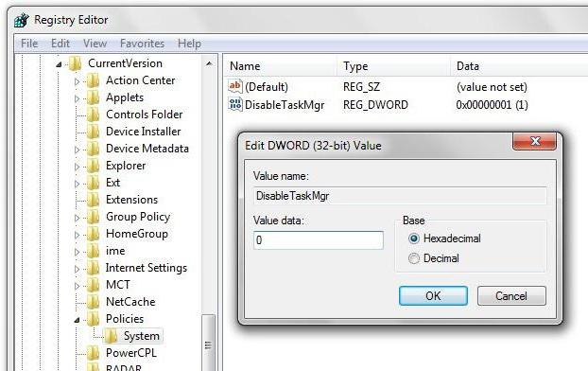Click the 0x00000001 (1) data cell
Screen dimensions: 588x371
[493, 105]
